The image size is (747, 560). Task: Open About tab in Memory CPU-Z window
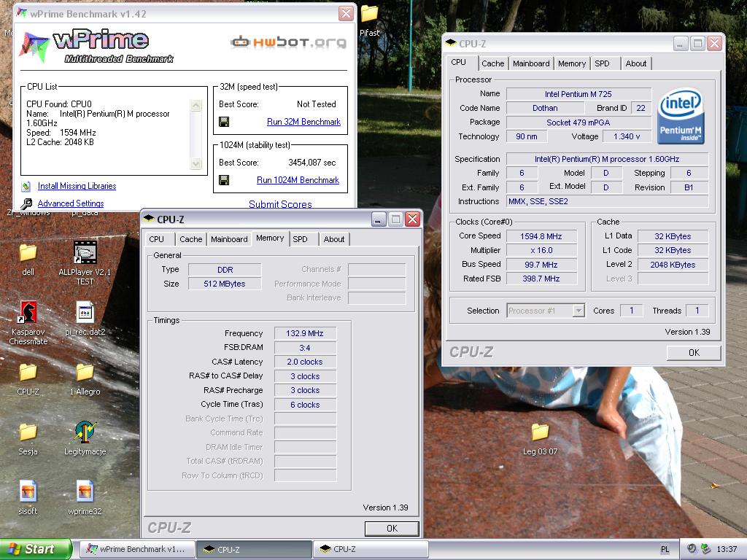tap(334, 239)
